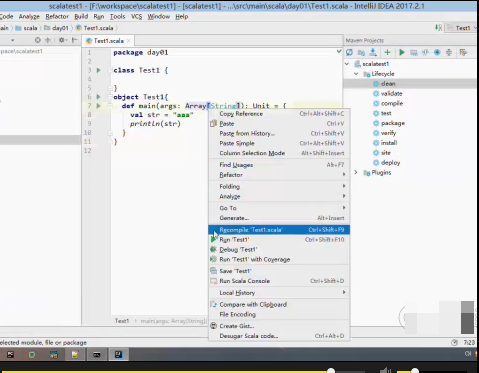Open Project panel gear settings
Image resolution: width=479 pixels, height=373 pixels.
pyautogui.click(x=62, y=40)
